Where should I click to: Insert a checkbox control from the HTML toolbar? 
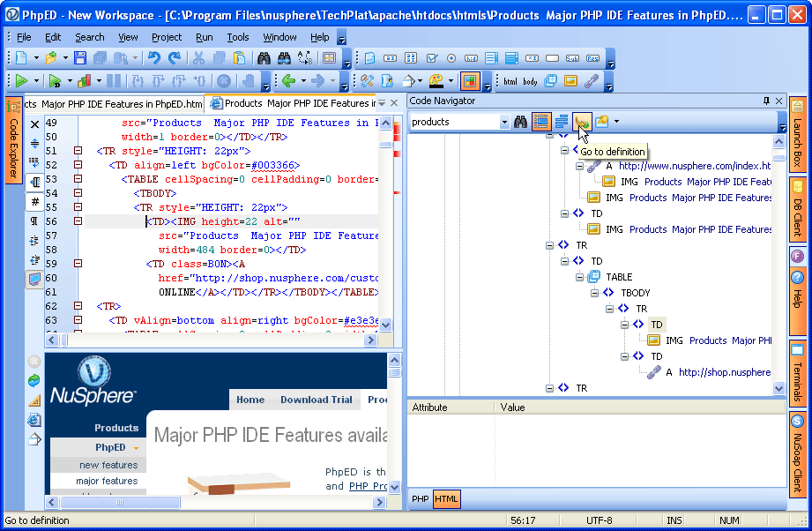click(x=431, y=58)
